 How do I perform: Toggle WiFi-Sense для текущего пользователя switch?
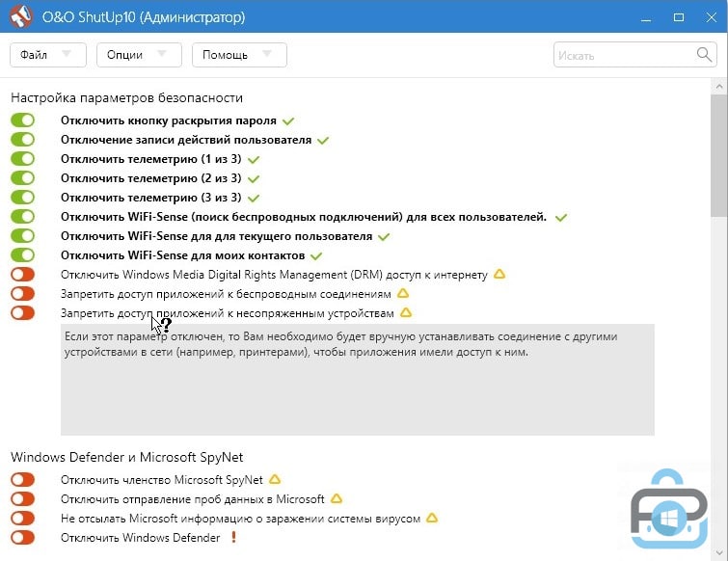point(23,236)
